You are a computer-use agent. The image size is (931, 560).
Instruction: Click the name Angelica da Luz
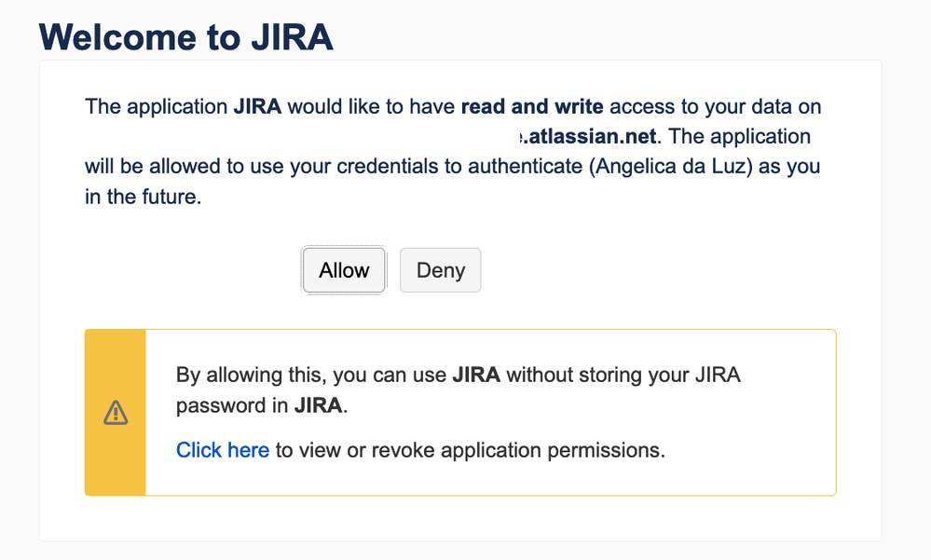[x=670, y=166]
